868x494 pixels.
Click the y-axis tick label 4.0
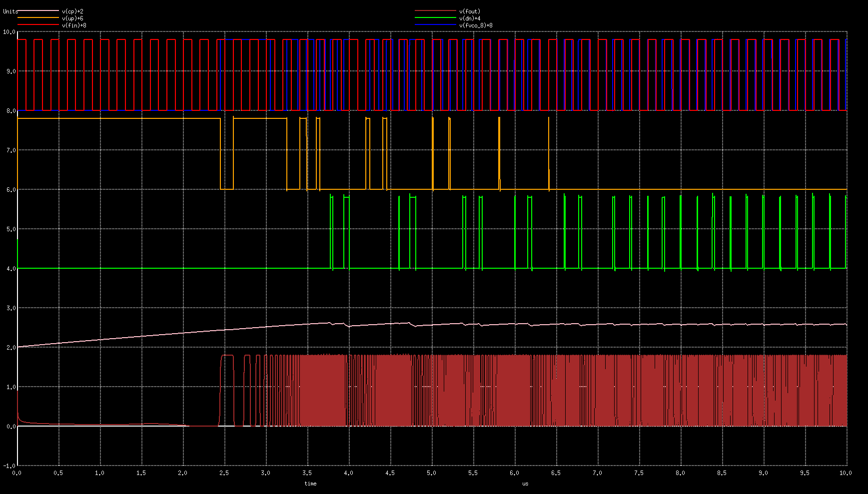11,269
